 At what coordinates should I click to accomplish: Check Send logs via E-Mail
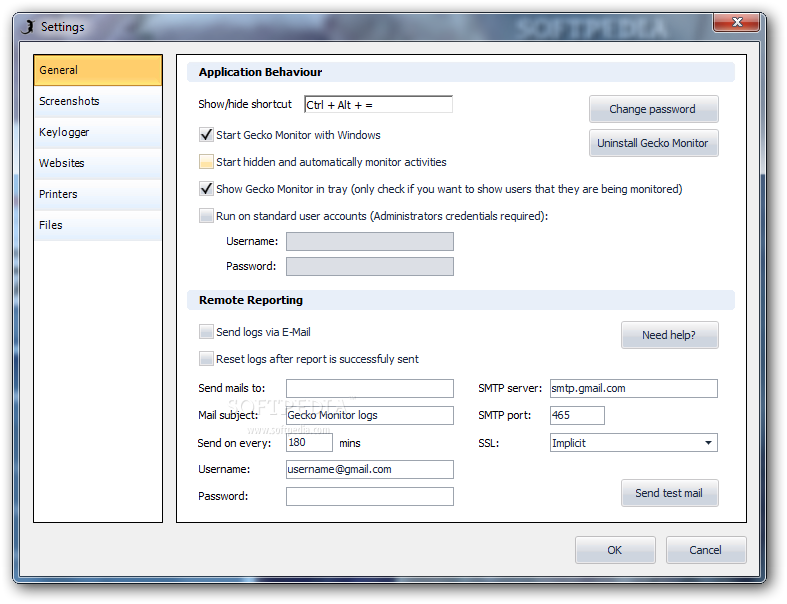pos(206,332)
